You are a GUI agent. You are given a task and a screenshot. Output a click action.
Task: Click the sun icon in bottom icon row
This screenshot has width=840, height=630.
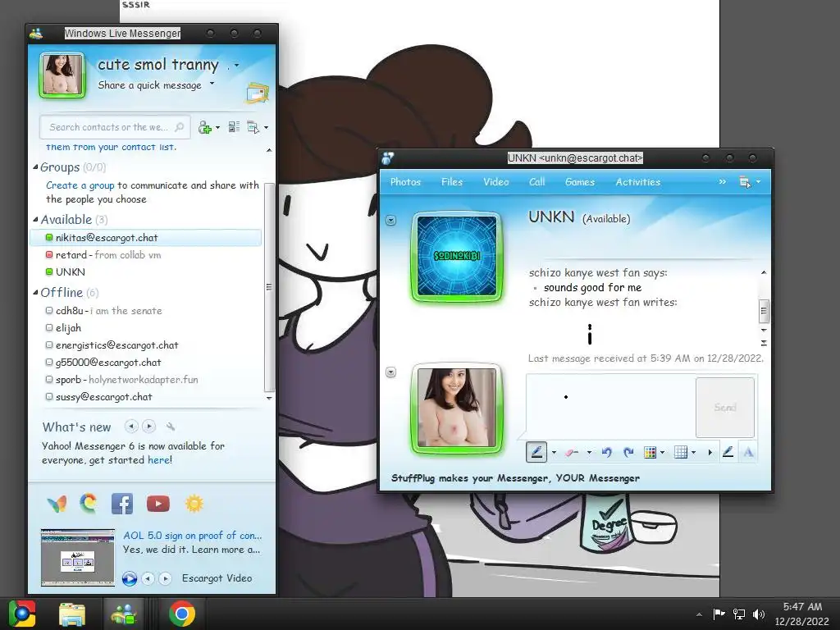pos(194,504)
